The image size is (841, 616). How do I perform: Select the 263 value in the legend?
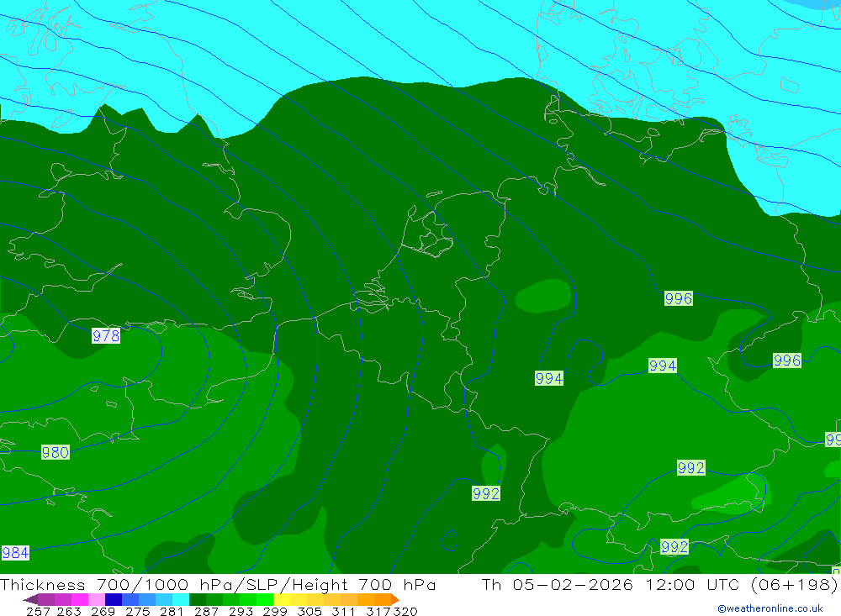pos(69,612)
